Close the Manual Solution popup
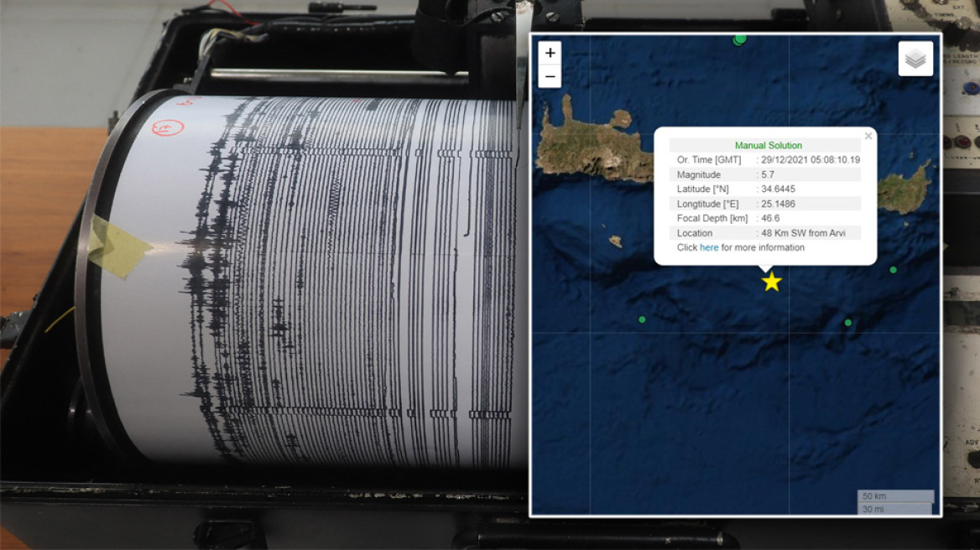 tap(868, 136)
